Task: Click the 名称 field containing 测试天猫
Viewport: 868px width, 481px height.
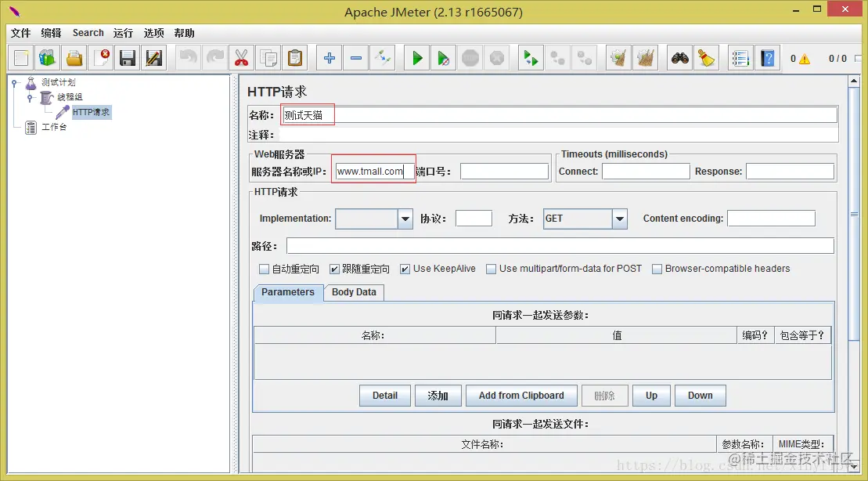Action: 559,115
